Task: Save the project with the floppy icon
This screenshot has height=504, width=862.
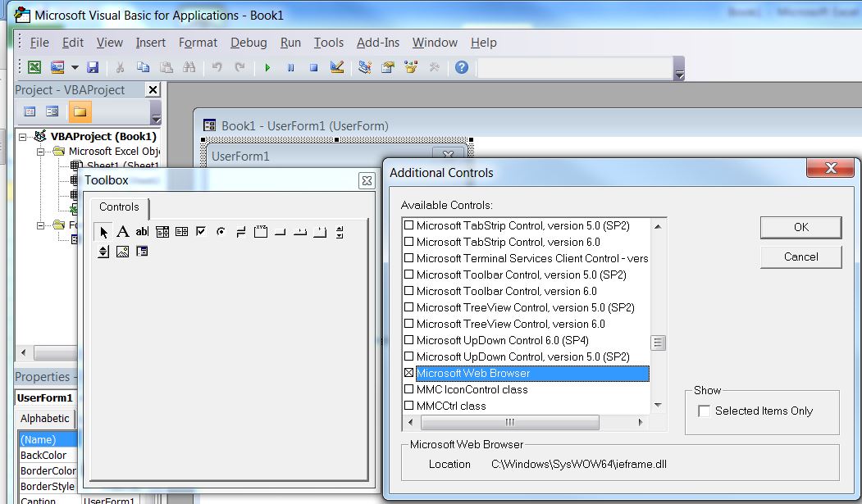Action: pyautogui.click(x=93, y=67)
